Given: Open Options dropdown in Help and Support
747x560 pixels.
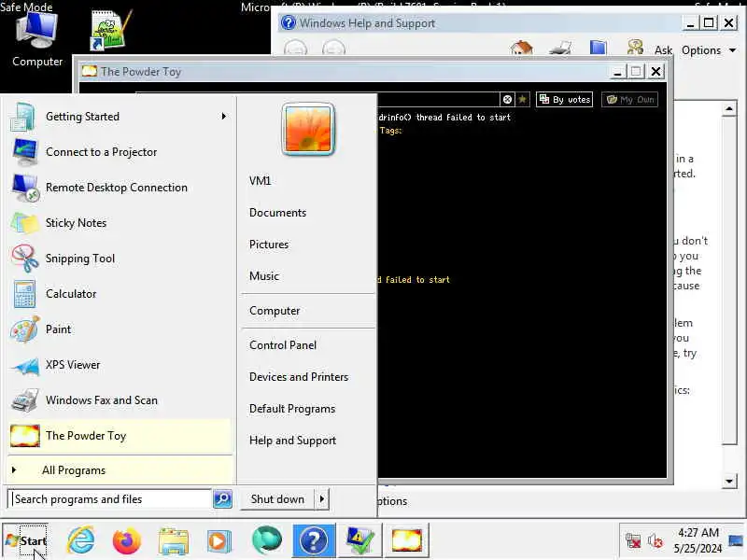Looking at the screenshot, I should [x=709, y=50].
